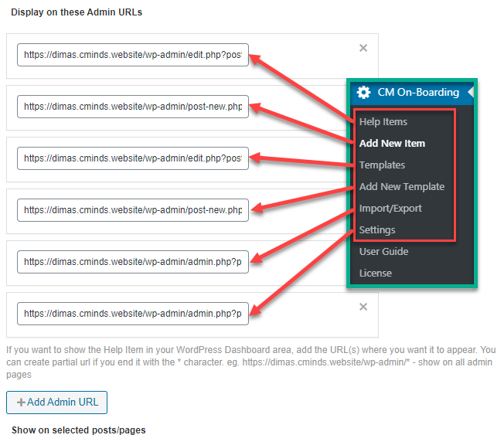
Task: Select the fourth post-new.php URL field
Action: pyautogui.click(x=133, y=210)
